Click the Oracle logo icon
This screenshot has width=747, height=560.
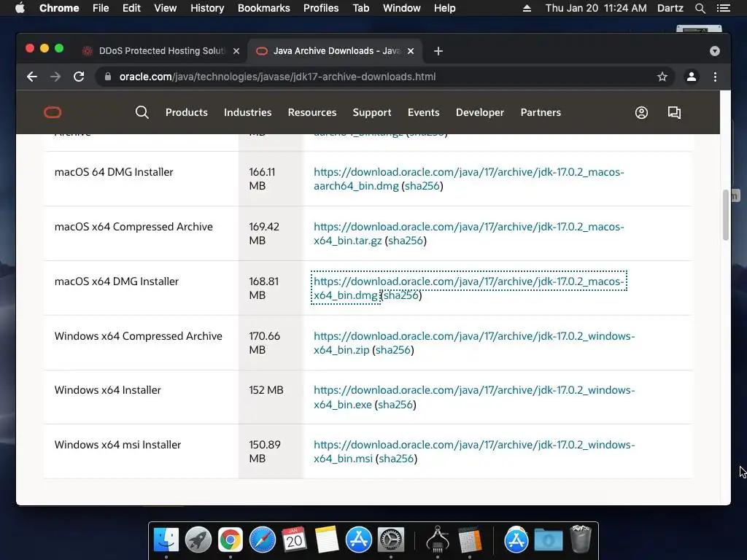tap(53, 112)
